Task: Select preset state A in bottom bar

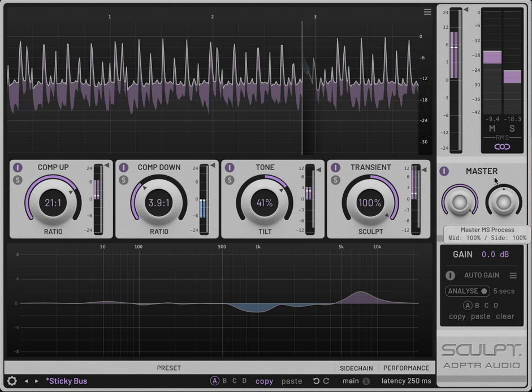Action: point(214,381)
